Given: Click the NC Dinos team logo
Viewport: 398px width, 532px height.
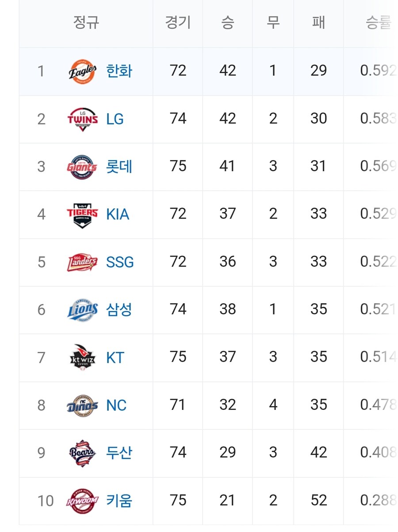Looking at the screenshot, I should [83, 405].
